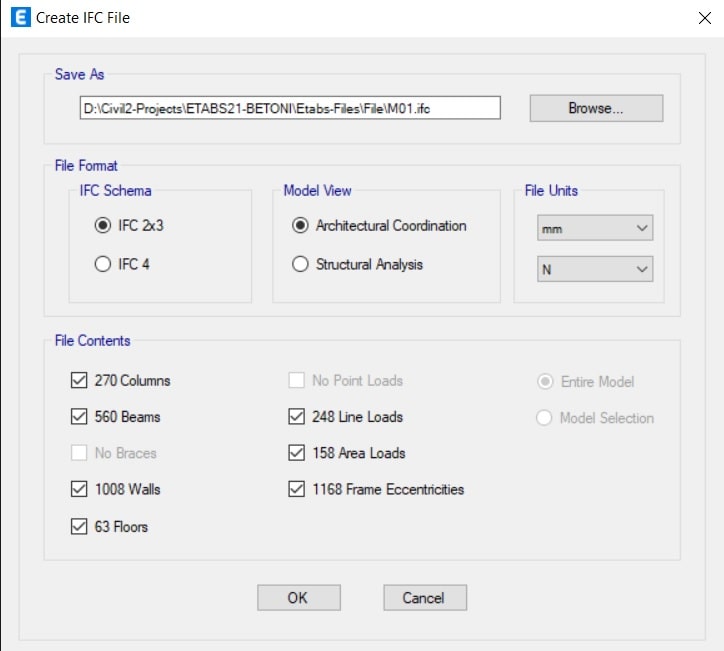Click Cancel to dismiss the dialog
The width and height of the screenshot is (724, 651).
click(x=424, y=597)
